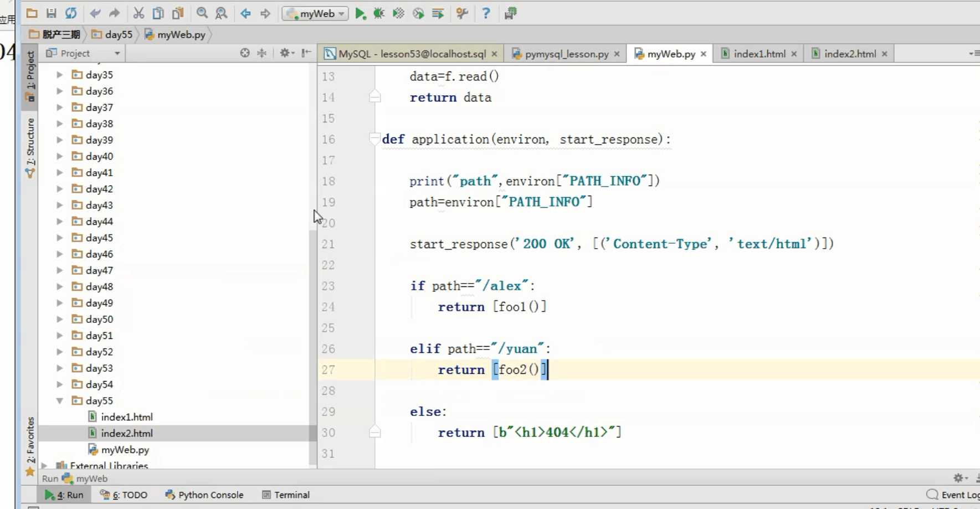Screen dimensions: 980x509
Task: Expand External Libraries node
Action: pyautogui.click(x=44, y=466)
